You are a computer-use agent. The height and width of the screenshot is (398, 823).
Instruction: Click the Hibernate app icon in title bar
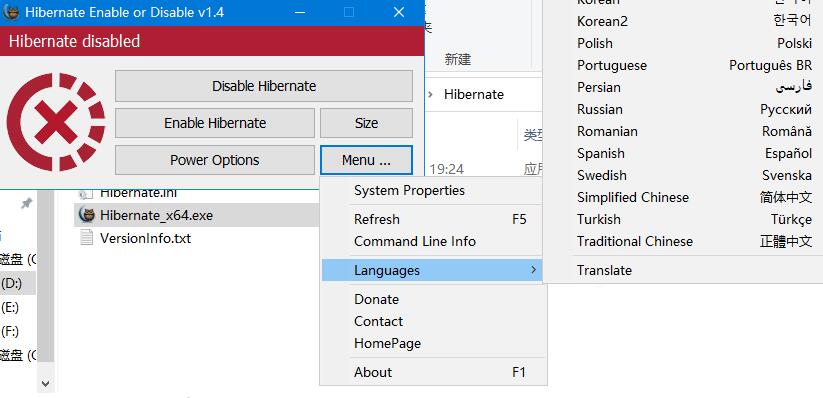pyautogui.click(x=10, y=12)
